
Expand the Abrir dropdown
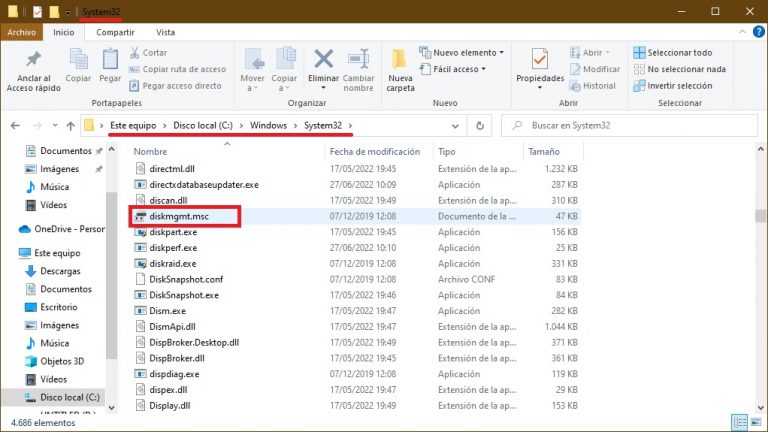590,52
